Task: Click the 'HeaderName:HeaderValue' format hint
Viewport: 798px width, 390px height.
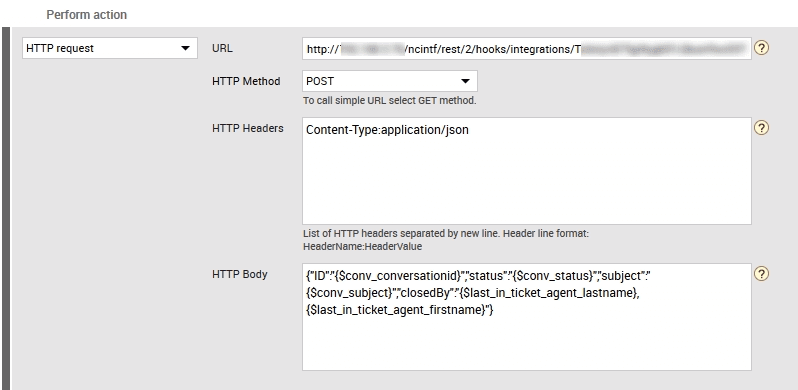Action: click(362, 246)
